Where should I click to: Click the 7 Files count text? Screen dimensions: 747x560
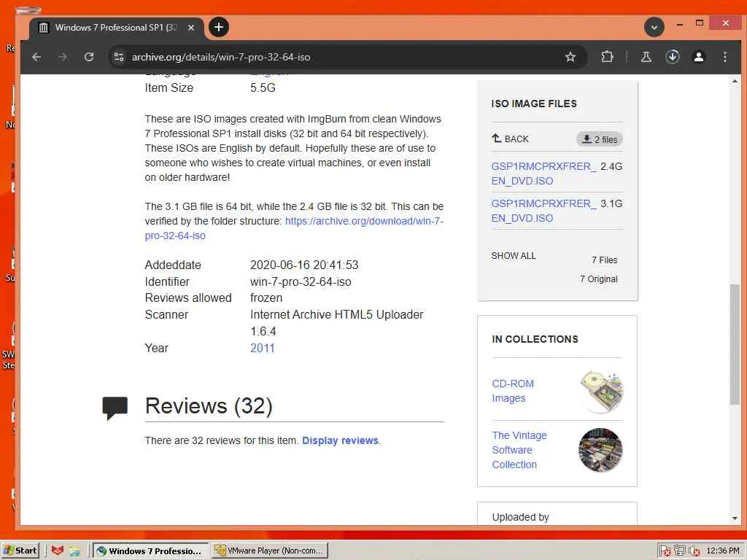point(604,260)
